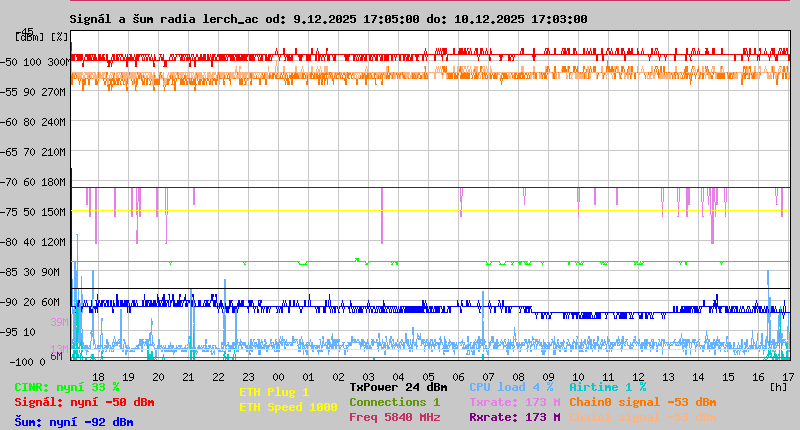Select the 'Rxrate: 173 M' legend entry
Image resolution: width=800 pixels, height=430 pixels.
515,417
